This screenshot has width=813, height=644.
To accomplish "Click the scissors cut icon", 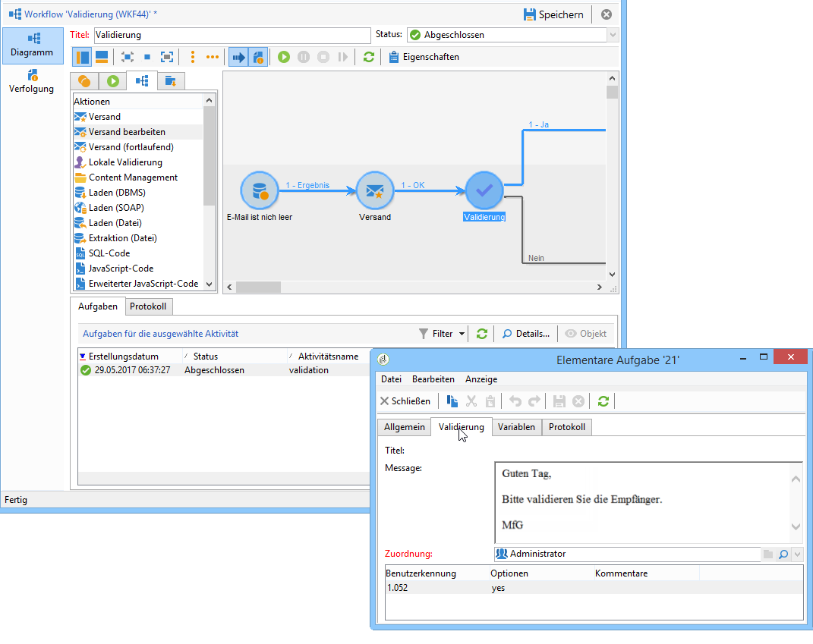I will coord(471,401).
